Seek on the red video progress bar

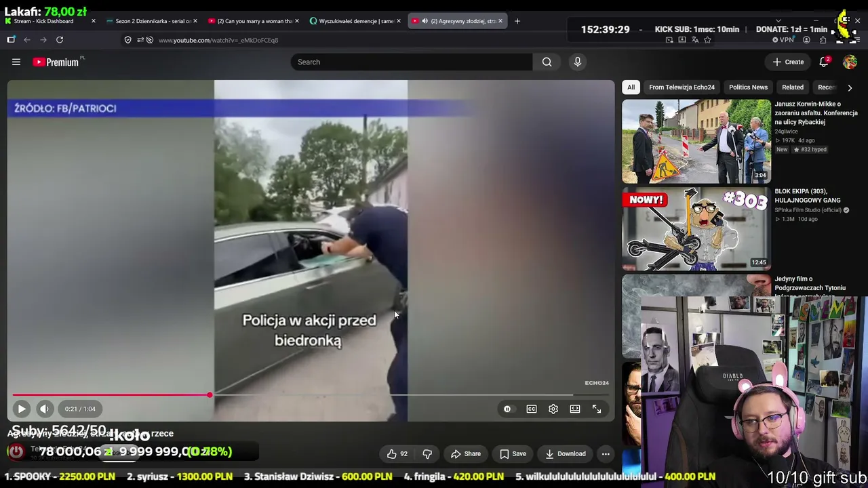point(311,394)
